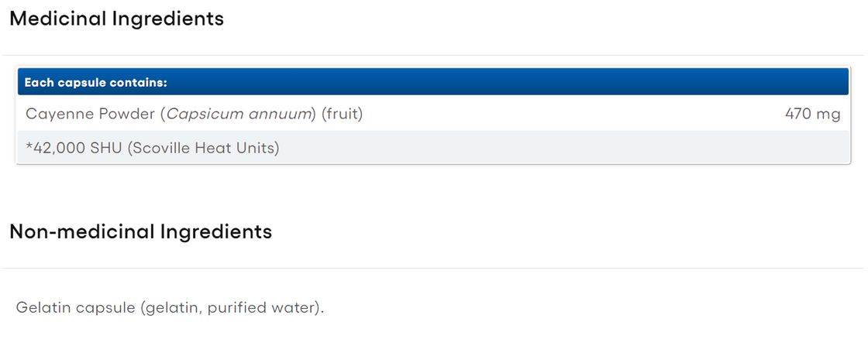
Task: Click the "470 mg" dosage value
Action: pos(812,115)
